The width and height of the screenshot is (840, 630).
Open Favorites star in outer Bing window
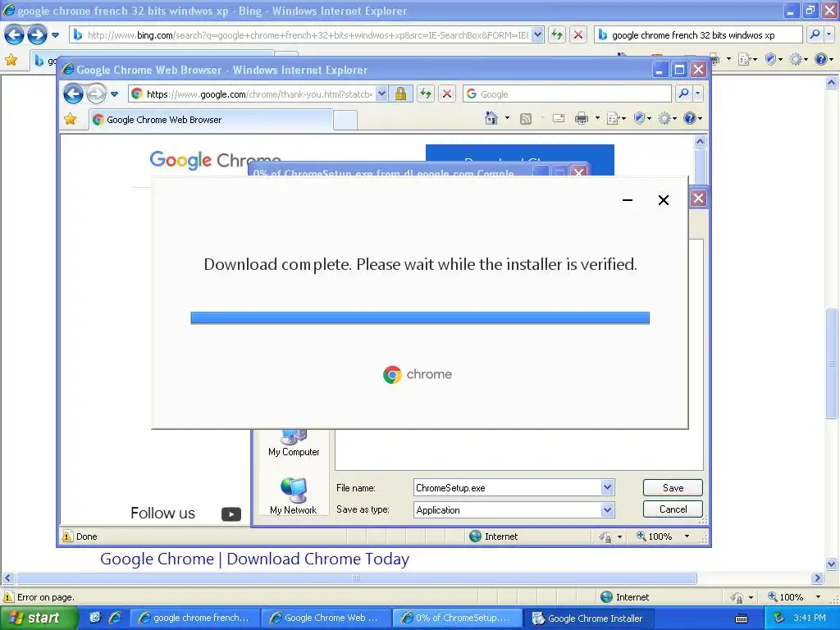point(11,60)
